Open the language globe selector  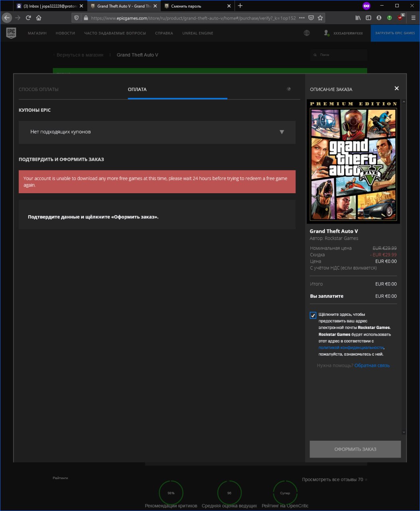tap(307, 33)
